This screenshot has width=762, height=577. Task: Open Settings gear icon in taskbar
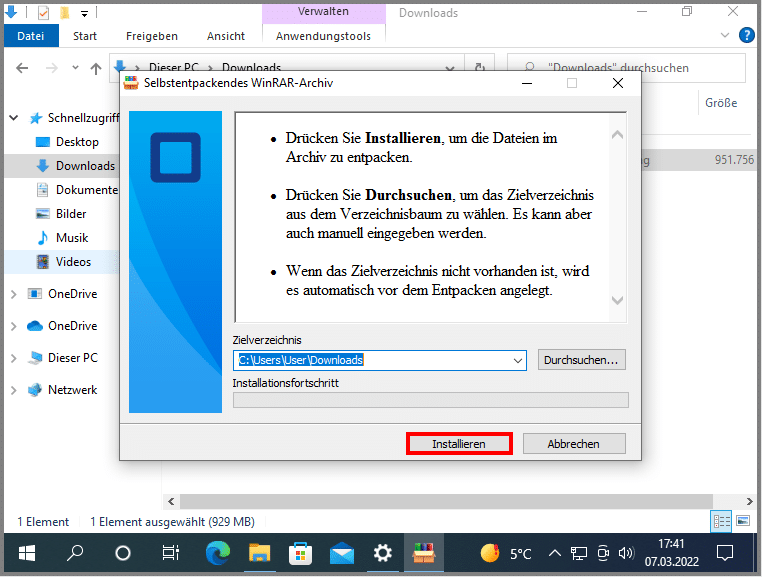point(382,553)
